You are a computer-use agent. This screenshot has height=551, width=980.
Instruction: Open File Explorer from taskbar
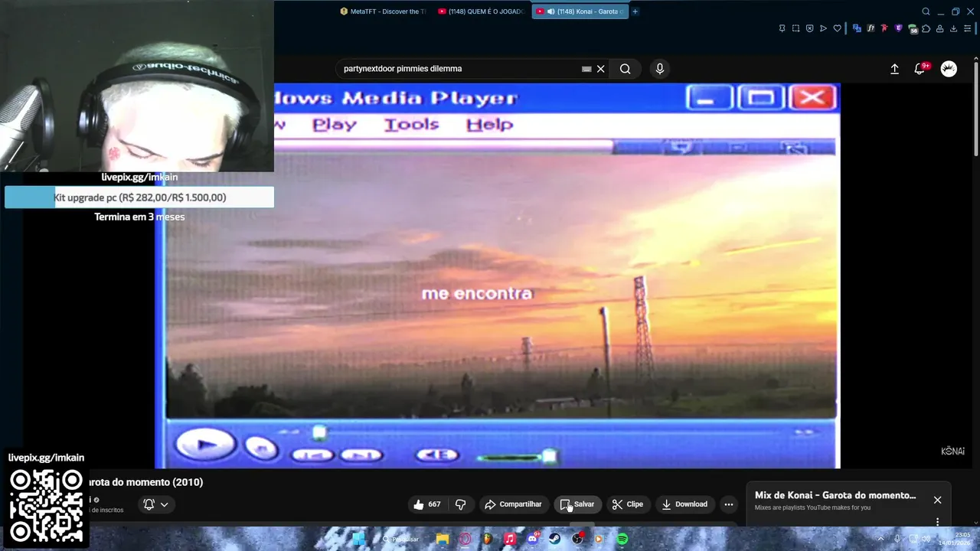pos(443,539)
